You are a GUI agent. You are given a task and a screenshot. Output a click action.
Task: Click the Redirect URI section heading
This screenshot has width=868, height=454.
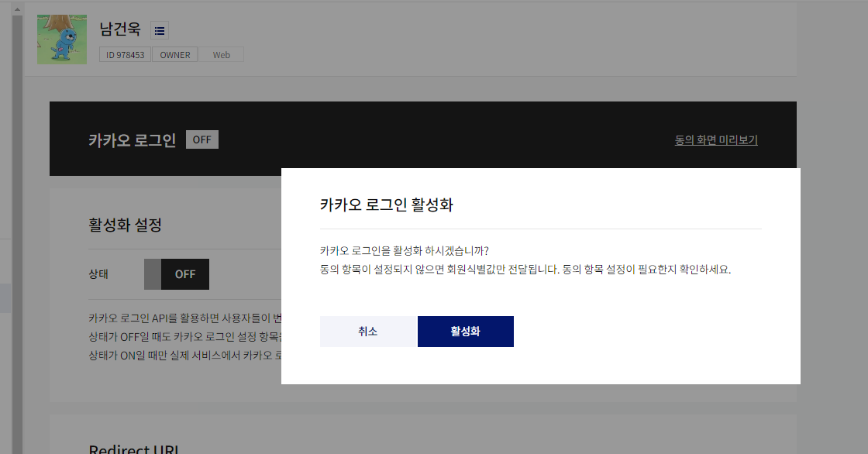point(133,449)
